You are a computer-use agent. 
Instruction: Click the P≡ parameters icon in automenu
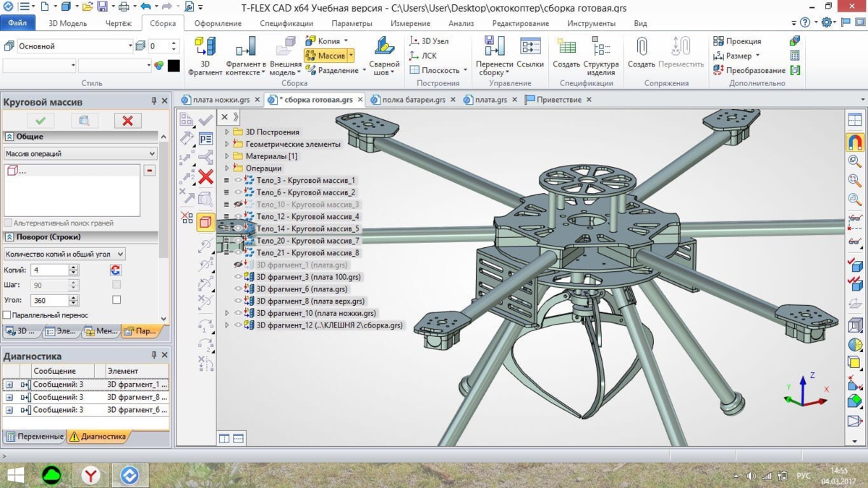pyautogui.click(x=205, y=139)
